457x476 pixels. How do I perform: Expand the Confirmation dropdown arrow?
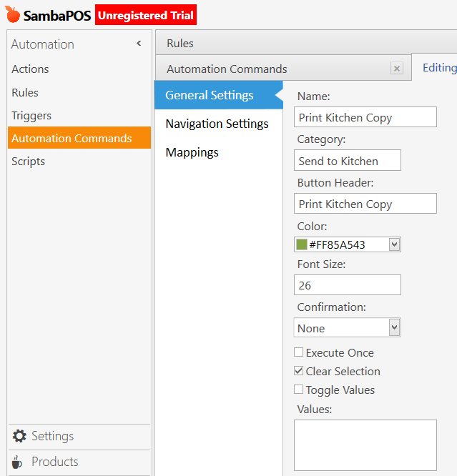(x=394, y=327)
